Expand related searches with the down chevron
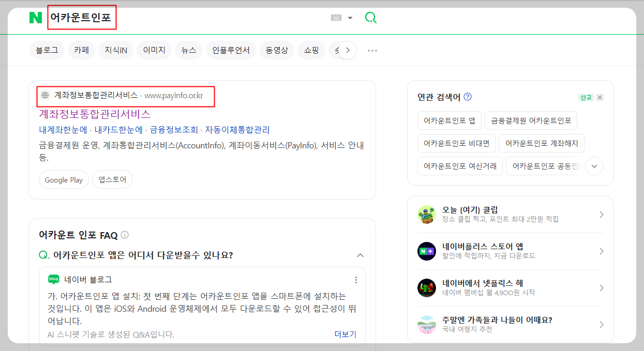644x351 pixels. point(594,166)
